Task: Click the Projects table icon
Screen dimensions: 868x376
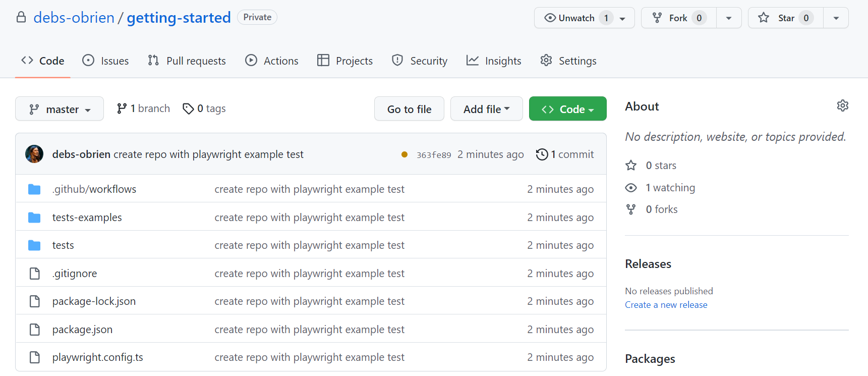Action: point(323,61)
